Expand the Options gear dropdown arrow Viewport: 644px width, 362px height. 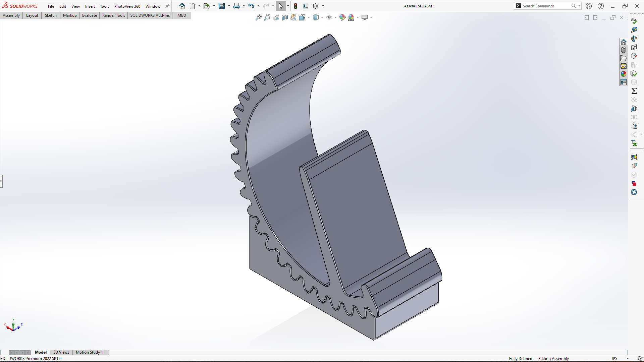coord(323,6)
